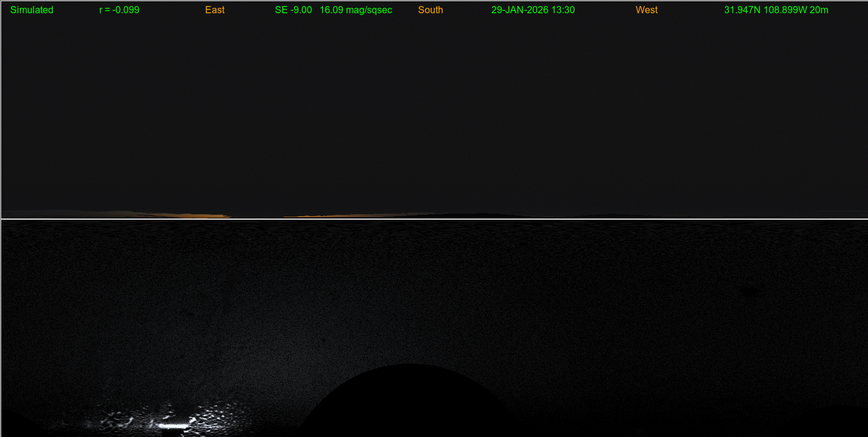Click the dark hill silhouette on the horizon

[x=481, y=215]
